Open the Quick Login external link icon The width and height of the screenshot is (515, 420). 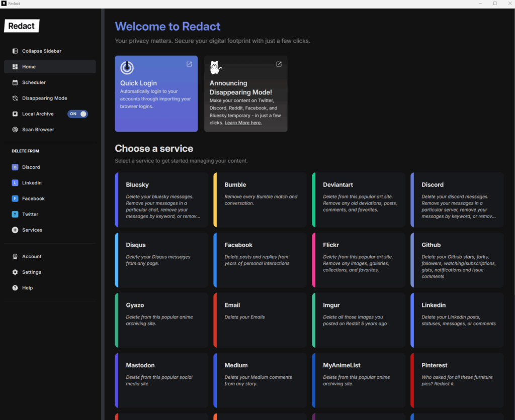pos(189,64)
